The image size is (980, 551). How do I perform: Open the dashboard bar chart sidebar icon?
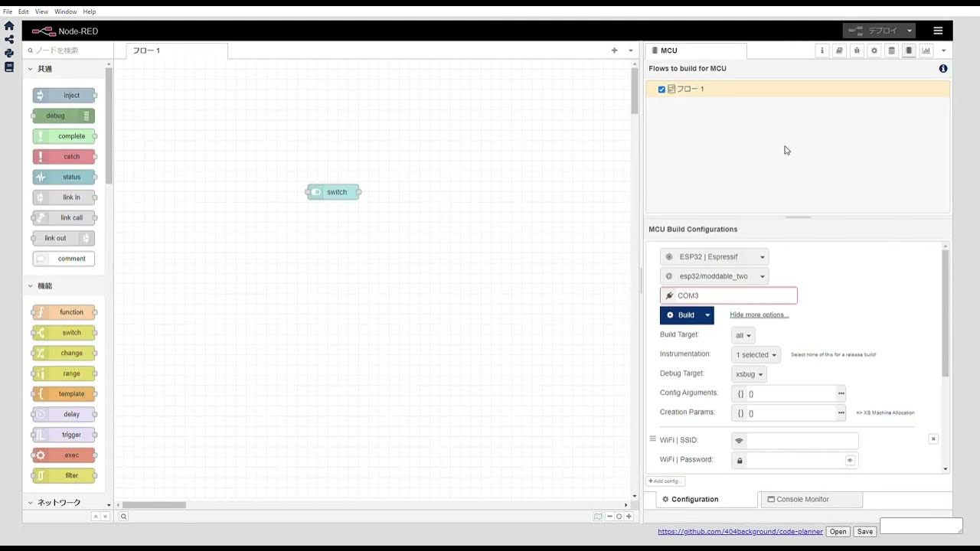pyautogui.click(x=926, y=51)
